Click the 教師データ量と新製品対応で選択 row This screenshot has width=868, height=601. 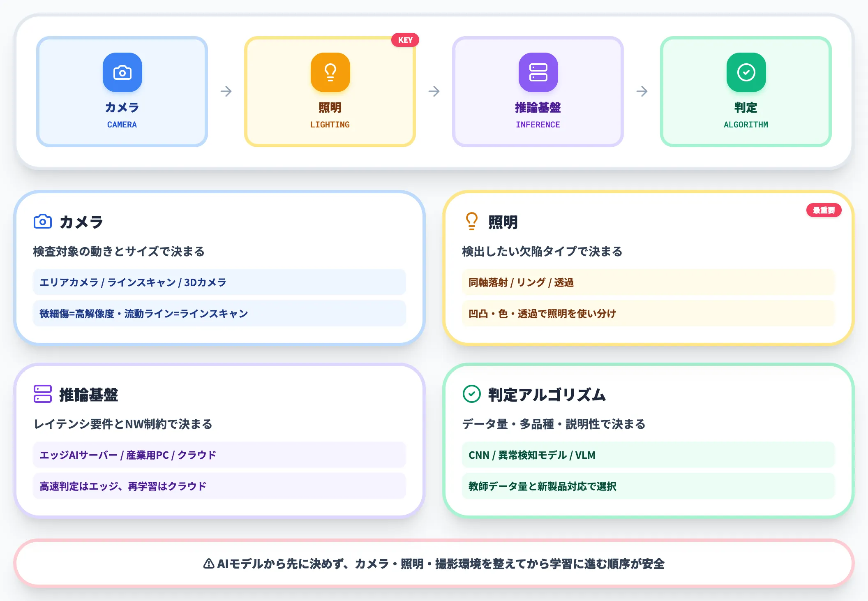[x=649, y=486]
